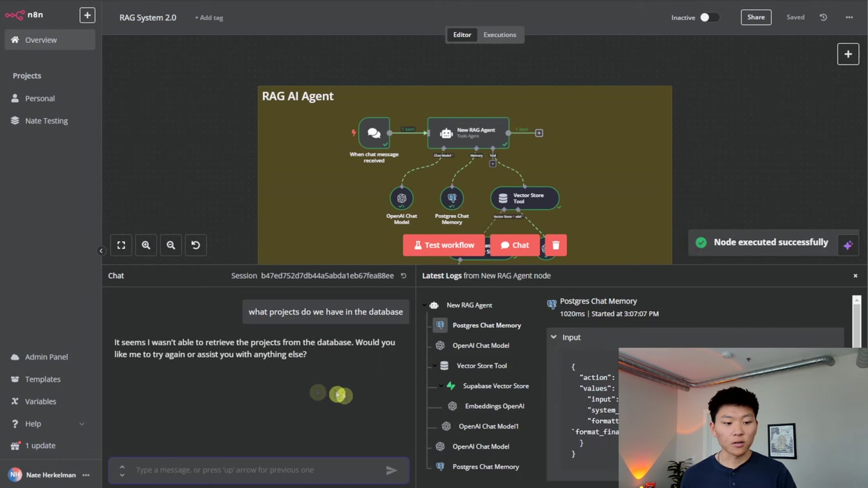
Task: Click fit-to-view canvas button
Action: point(121,245)
